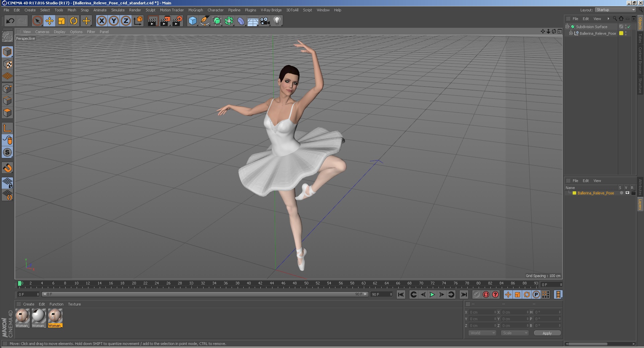This screenshot has height=348, width=644.
Task: Select the second Woman material sphere
Action: click(x=38, y=316)
